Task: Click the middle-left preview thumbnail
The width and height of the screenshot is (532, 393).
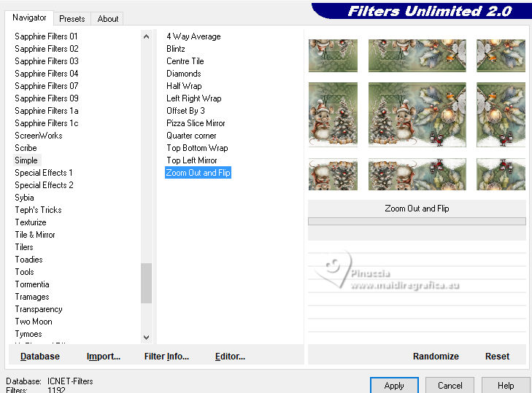Action: tap(333, 114)
